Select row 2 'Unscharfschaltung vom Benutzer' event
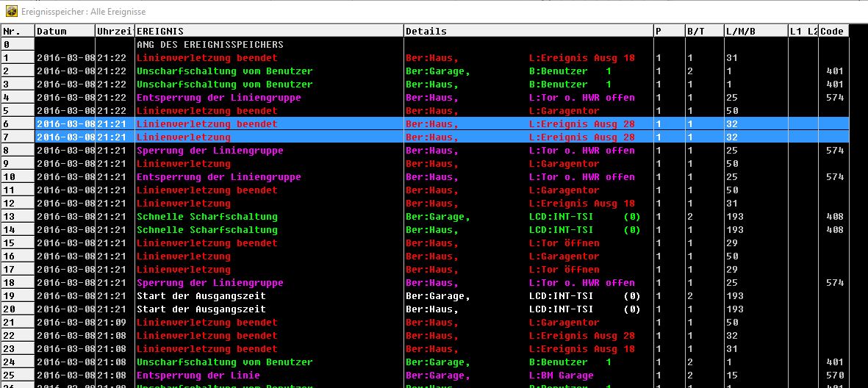This screenshot has width=868, height=388. [x=219, y=71]
